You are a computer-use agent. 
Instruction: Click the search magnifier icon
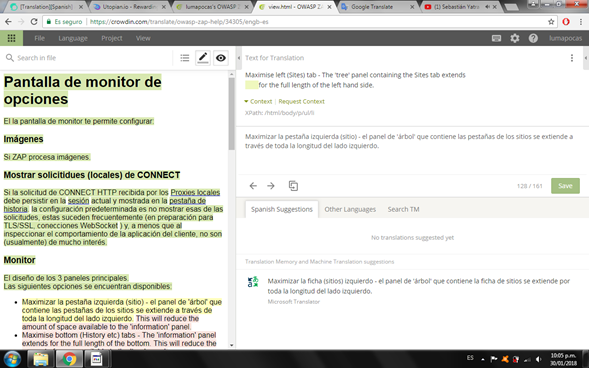[10, 58]
